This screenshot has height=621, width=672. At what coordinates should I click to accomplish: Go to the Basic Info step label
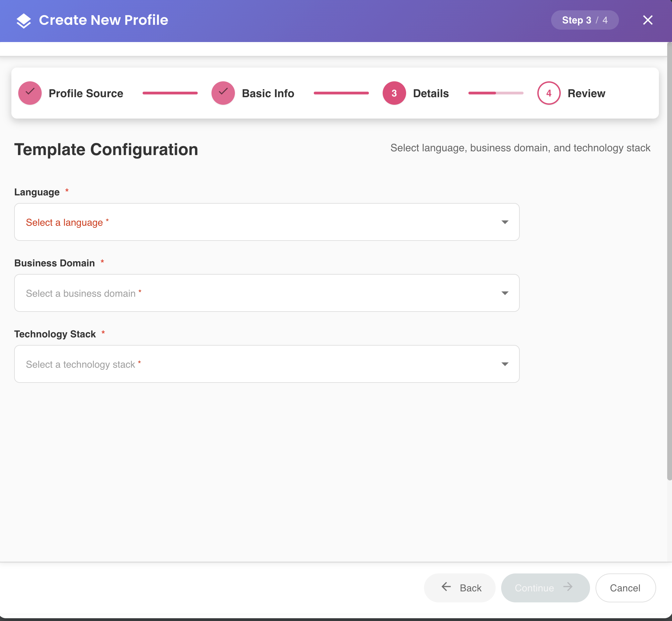(268, 93)
